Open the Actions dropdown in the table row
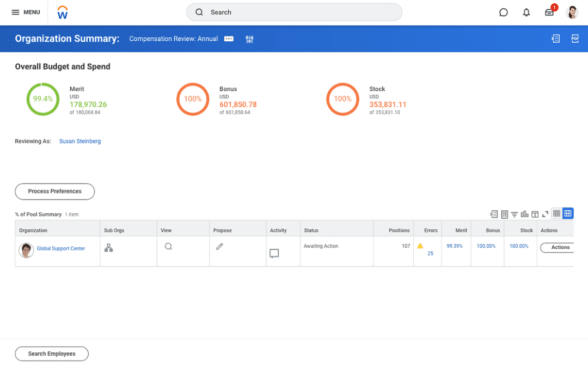This screenshot has width=588, height=365. tap(559, 248)
